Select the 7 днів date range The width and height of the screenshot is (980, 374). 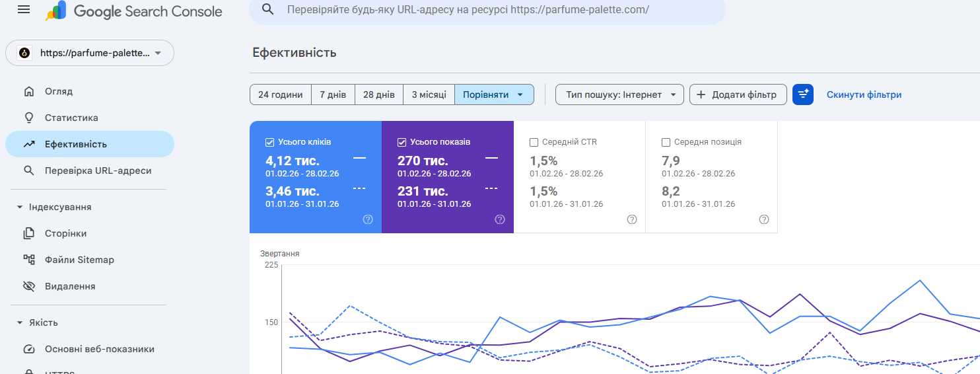[333, 94]
